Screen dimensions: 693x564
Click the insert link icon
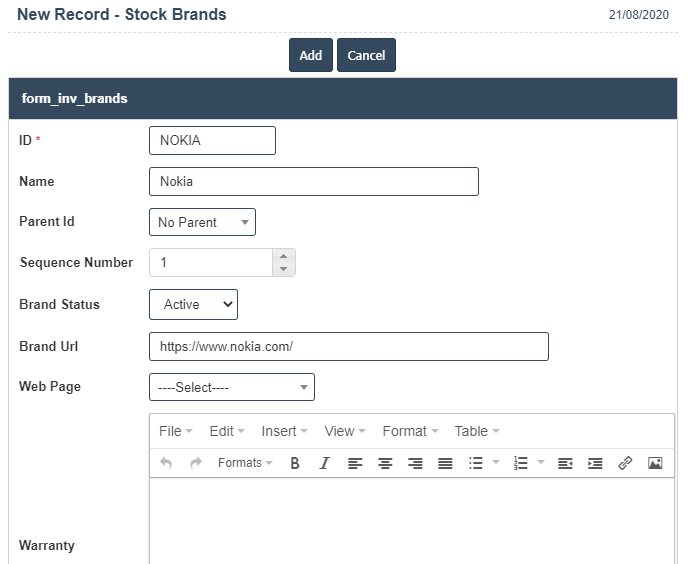(x=625, y=463)
